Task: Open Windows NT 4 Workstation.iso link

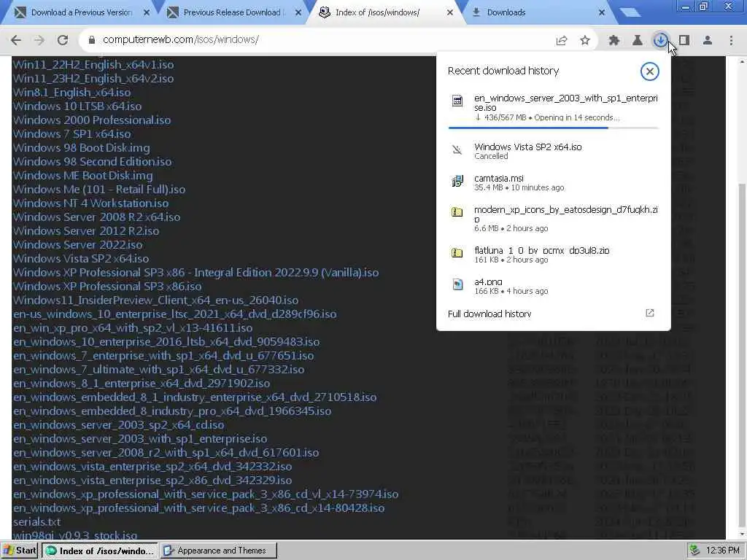Action: [x=90, y=203]
